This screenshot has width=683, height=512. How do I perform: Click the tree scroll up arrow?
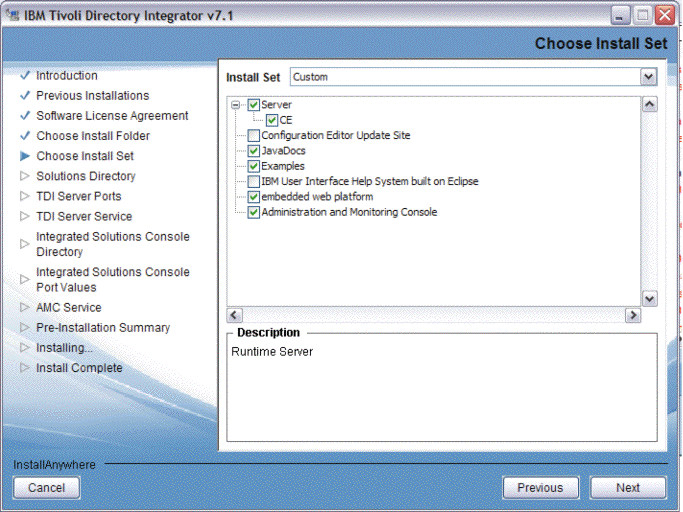coord(649,105)
